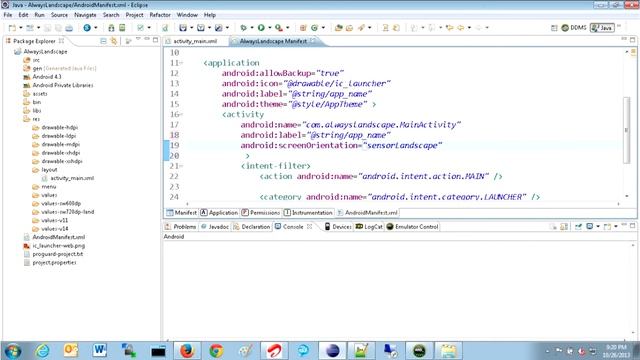The width and height of the screenshot is (640, 360).
Task: Open the Emulator Control view tab
Action: click(x=412, y=227)
